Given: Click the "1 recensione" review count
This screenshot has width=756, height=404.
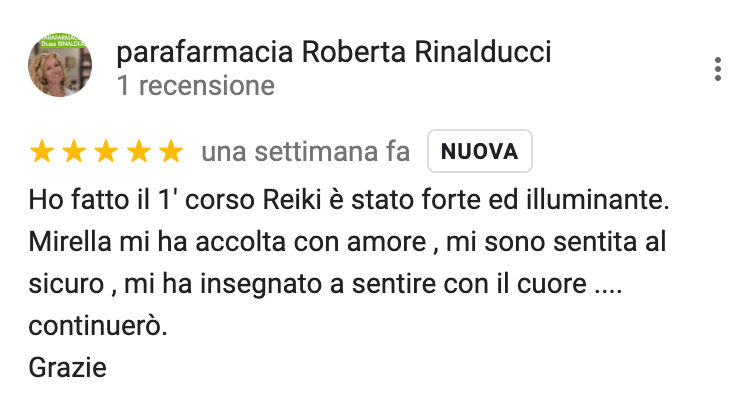Looking at the screenshot, I should pyautogui.click(x=196, y=86).
